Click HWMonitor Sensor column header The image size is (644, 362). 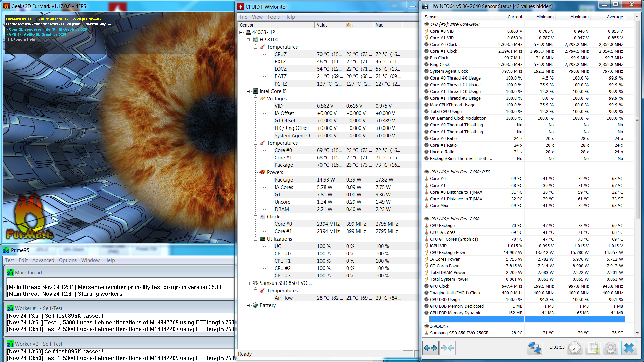pos(276,25)
